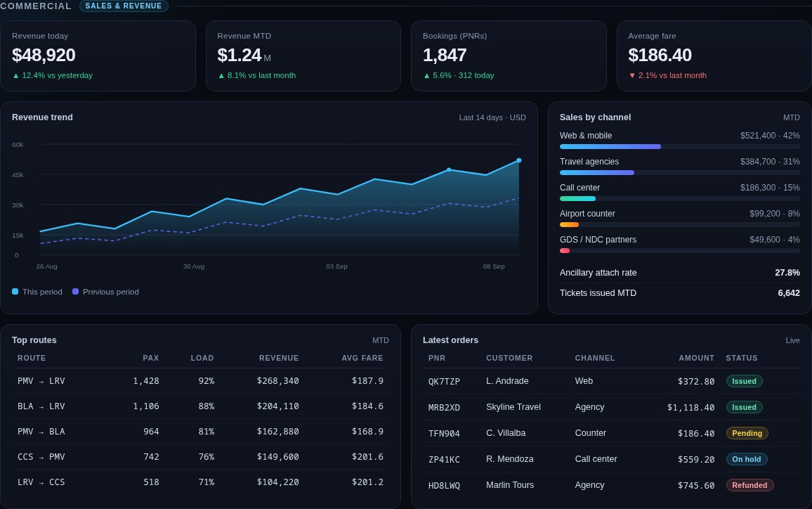812x509 pixels.
Task: Click the $268,340 revenue cell
Action: click(x=277, y=381)
